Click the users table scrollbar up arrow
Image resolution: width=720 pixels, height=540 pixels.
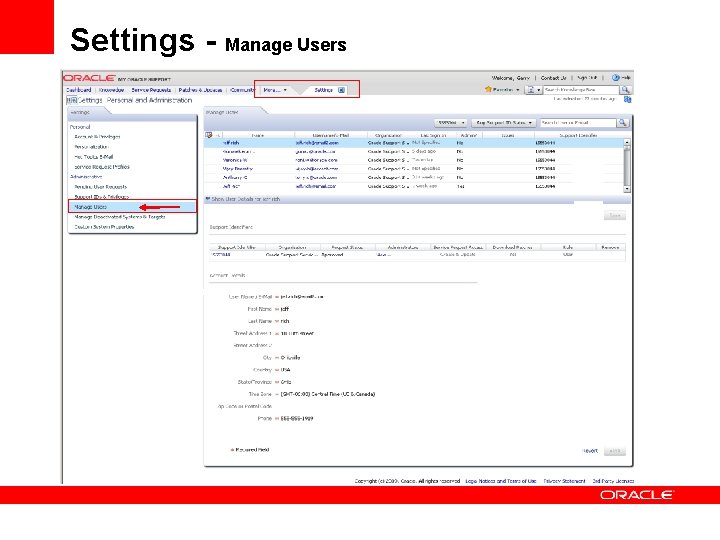(x=627, y=143)
